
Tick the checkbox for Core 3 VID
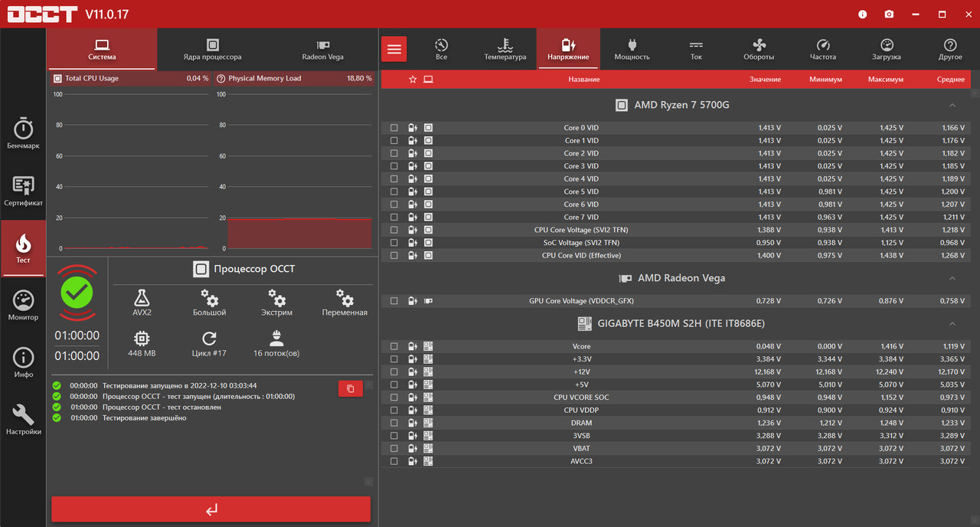pyautogui.click(x=394, y=166)
